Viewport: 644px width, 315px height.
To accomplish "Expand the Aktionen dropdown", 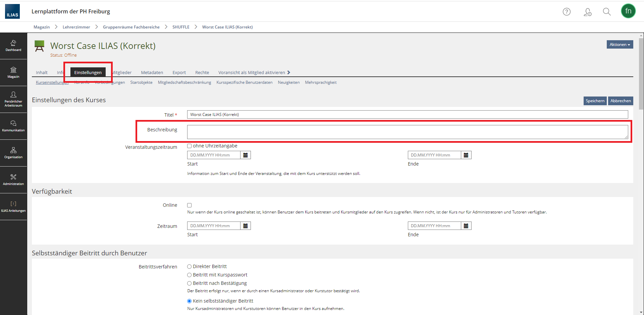I will click(x=620, y=45).
